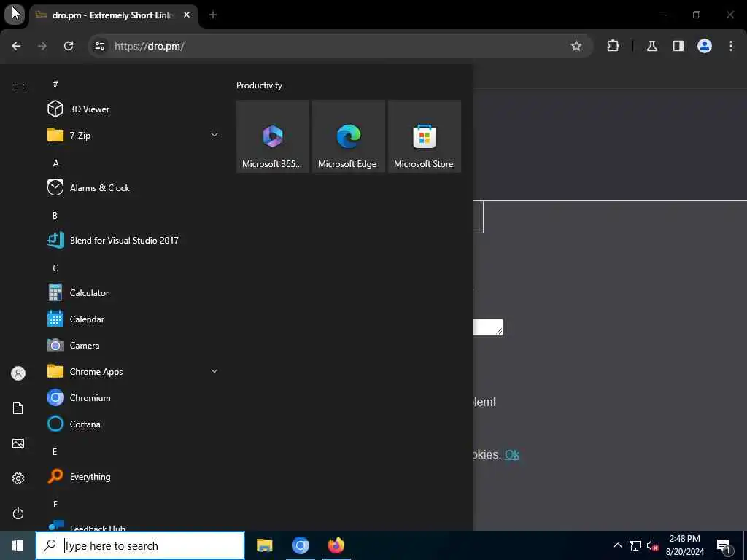
Task: Click the Microsoft 365 tile
Action: pyautogui.click(x=273, y=136)
